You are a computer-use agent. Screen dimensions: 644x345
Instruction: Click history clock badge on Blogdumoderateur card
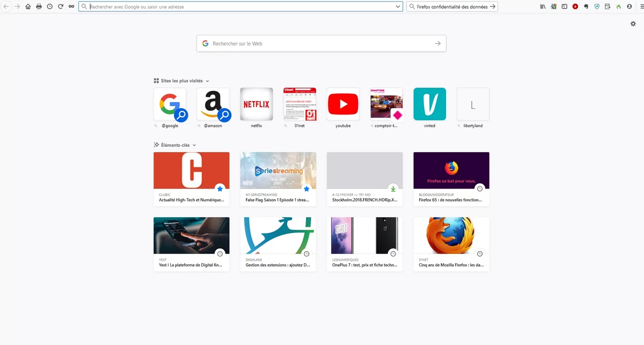(480, 189)
